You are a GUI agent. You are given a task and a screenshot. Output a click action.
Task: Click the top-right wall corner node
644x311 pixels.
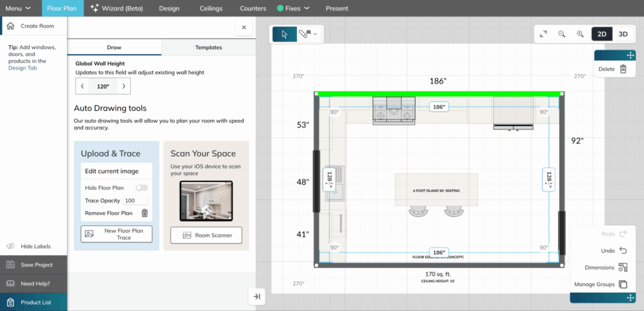pyautogui.click(x=562, y=94)
